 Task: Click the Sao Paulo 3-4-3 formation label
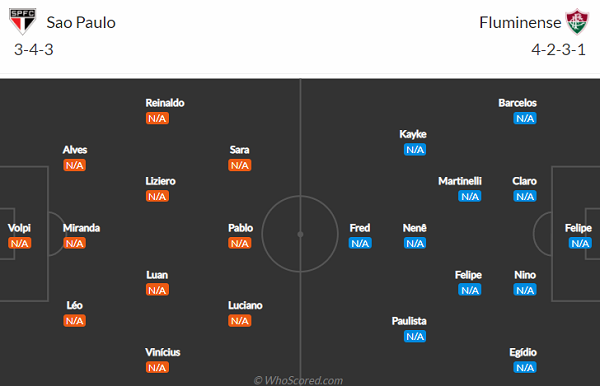tap(34, 50)
